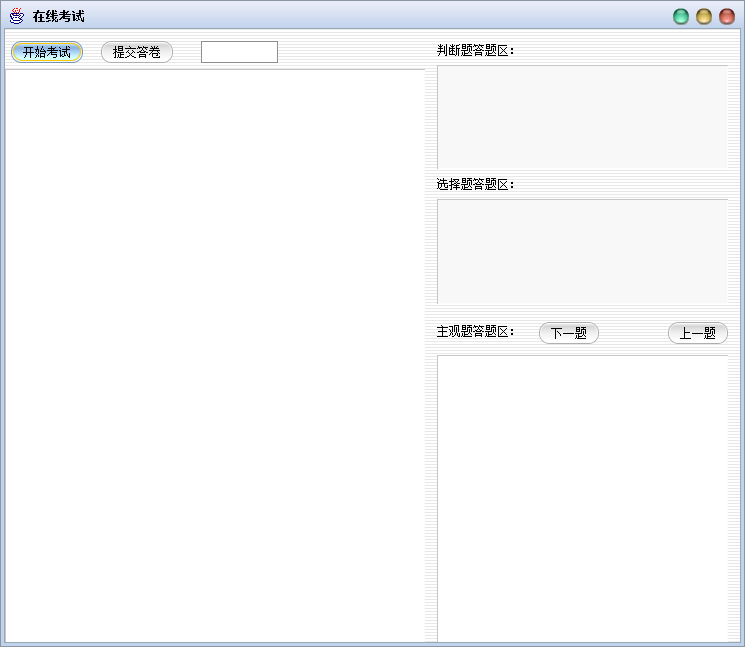
Task: Click the 开始考试 button
Action: point(47,52)
